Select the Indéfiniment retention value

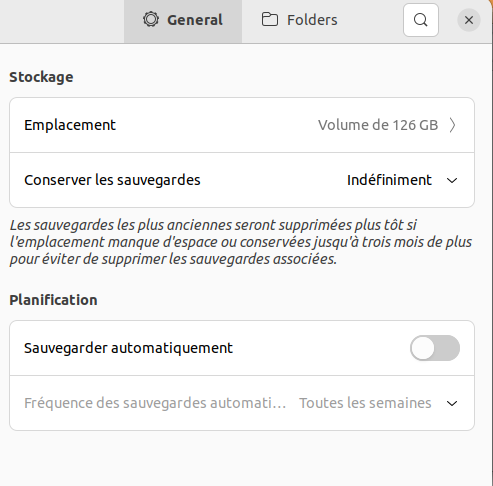click(x=389, y=180)
